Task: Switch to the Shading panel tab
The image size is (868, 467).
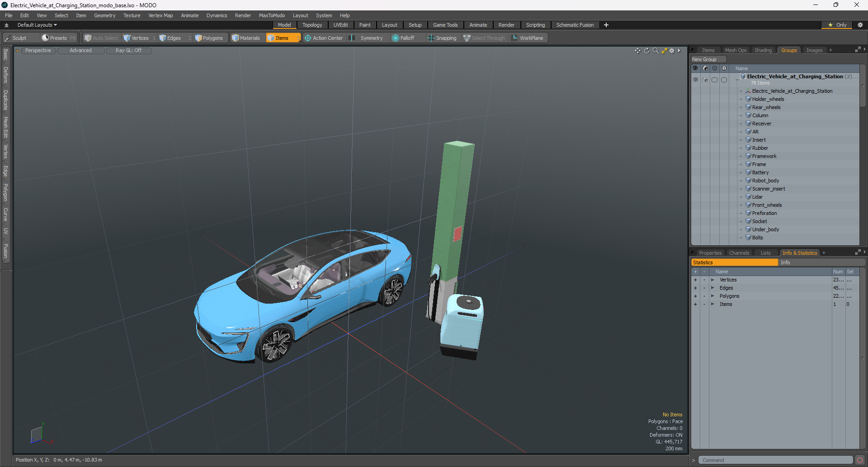Action: click(x=763, y=50)
